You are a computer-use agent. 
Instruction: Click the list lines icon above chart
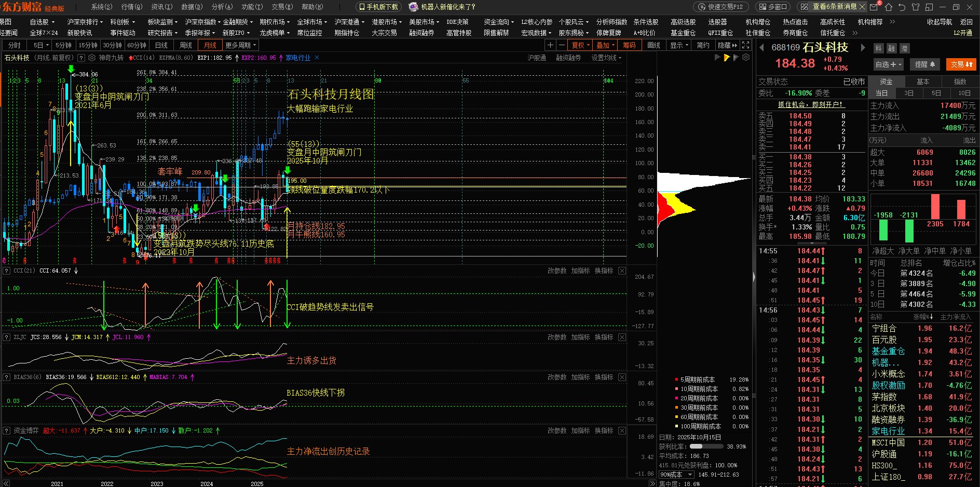[717, 58]
